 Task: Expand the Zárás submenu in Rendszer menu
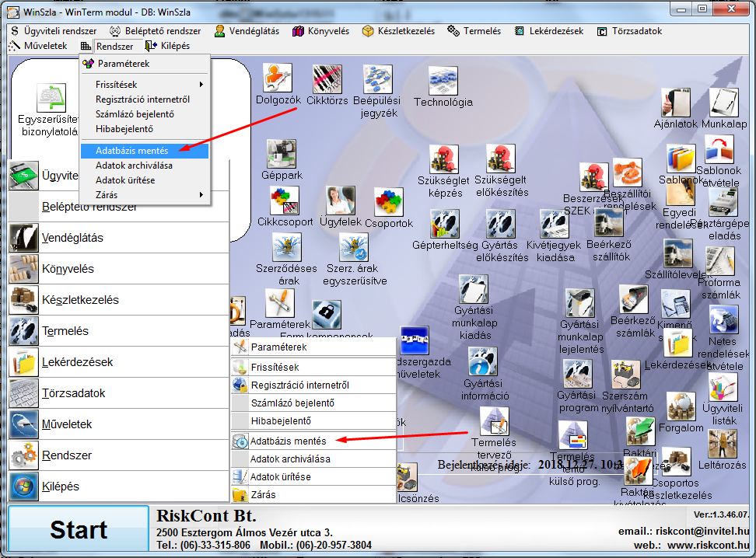pos(144,194)
